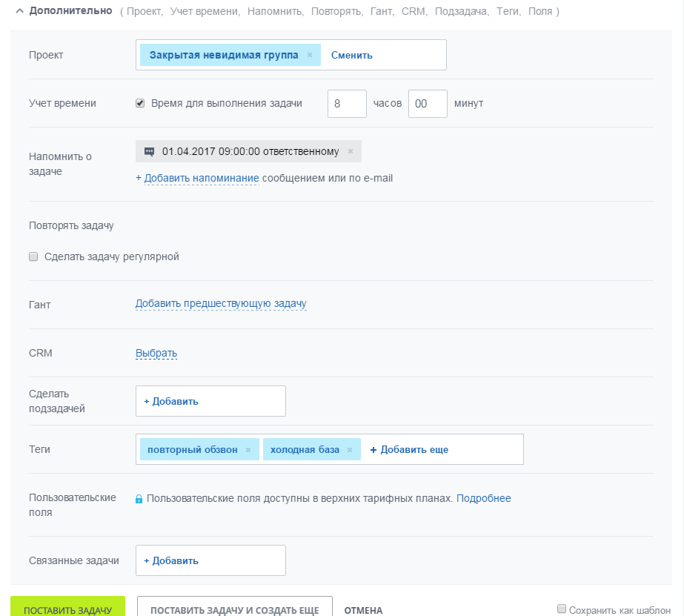The height and width of the screenshot is (616, 684).
Task: Open 'Добавить предшествующую задачу' link
Action: [x=221, y=303]
